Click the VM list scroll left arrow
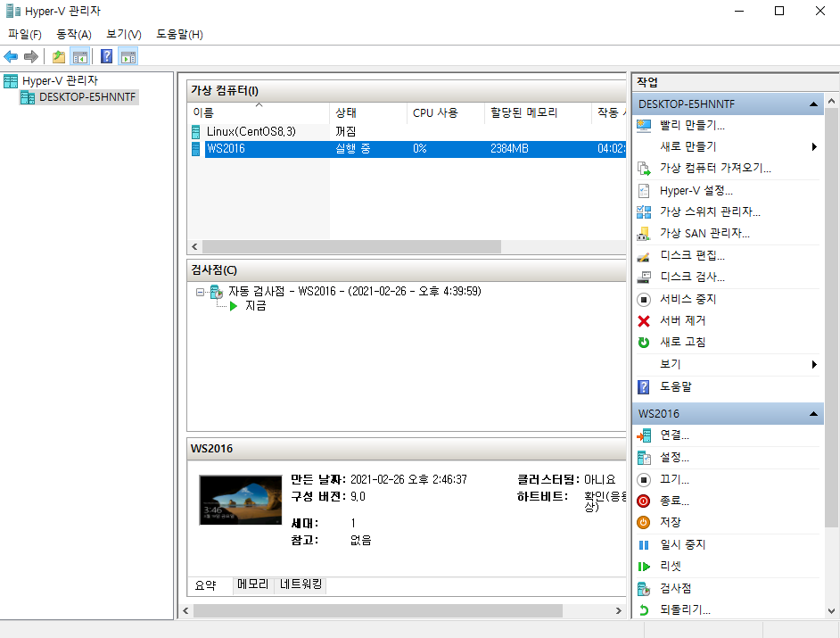Image resolution: width=840 pixels, height=638 pixels. [x=195, y=246]
